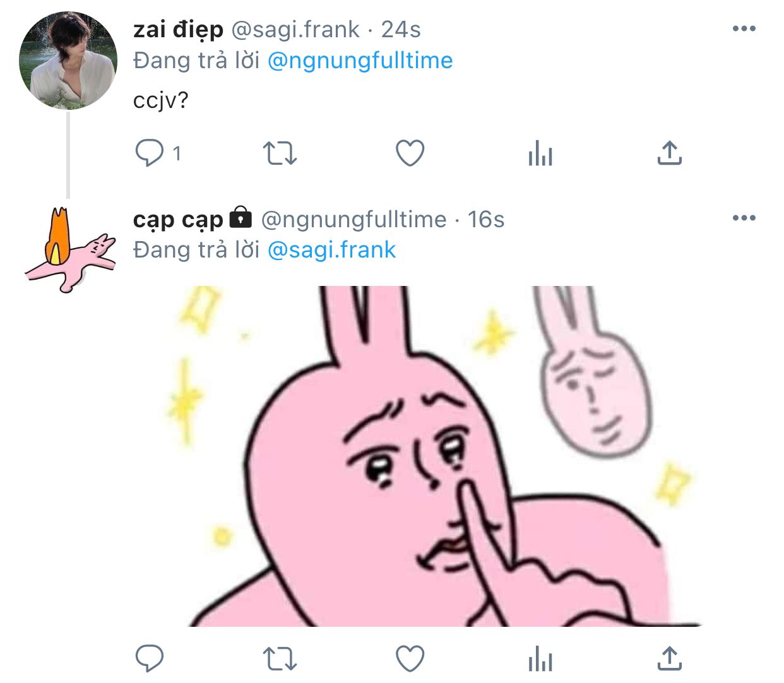Open more options for cạp cạp's tweet
The height and width of the screenshot is (683, 784).
tap(744, 218)
